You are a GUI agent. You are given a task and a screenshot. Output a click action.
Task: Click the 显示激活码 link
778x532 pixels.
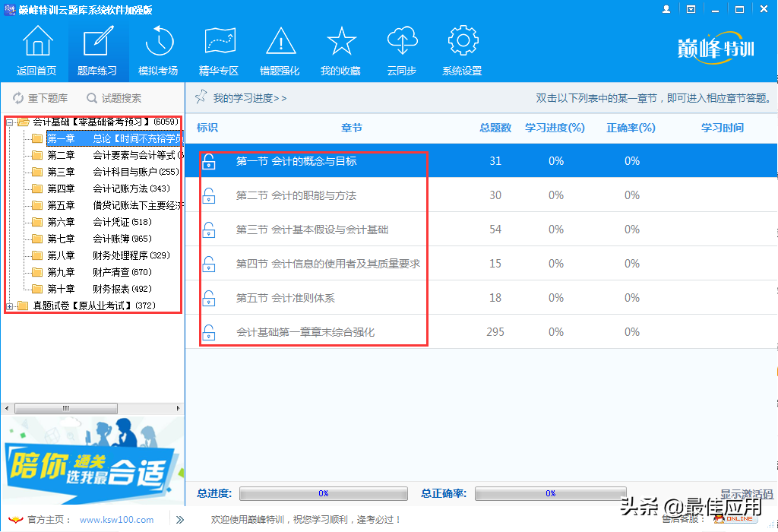(746, 494)
